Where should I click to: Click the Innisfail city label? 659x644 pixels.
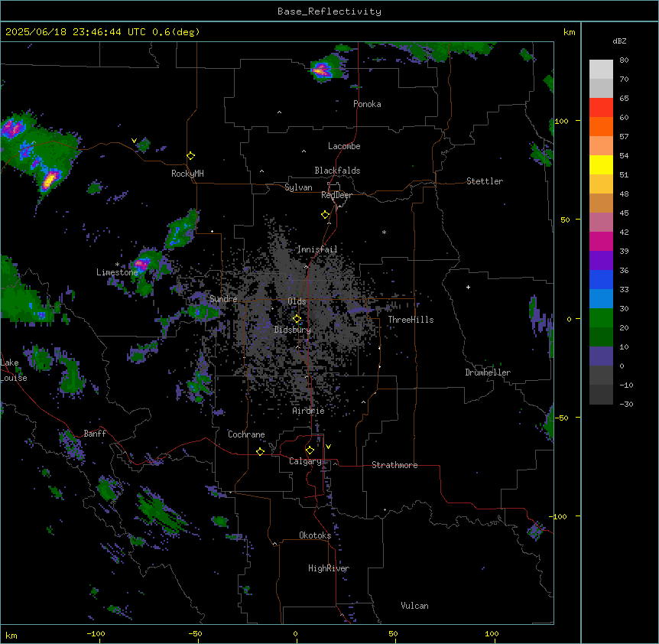pyautogui.click(x=317, y=249)
